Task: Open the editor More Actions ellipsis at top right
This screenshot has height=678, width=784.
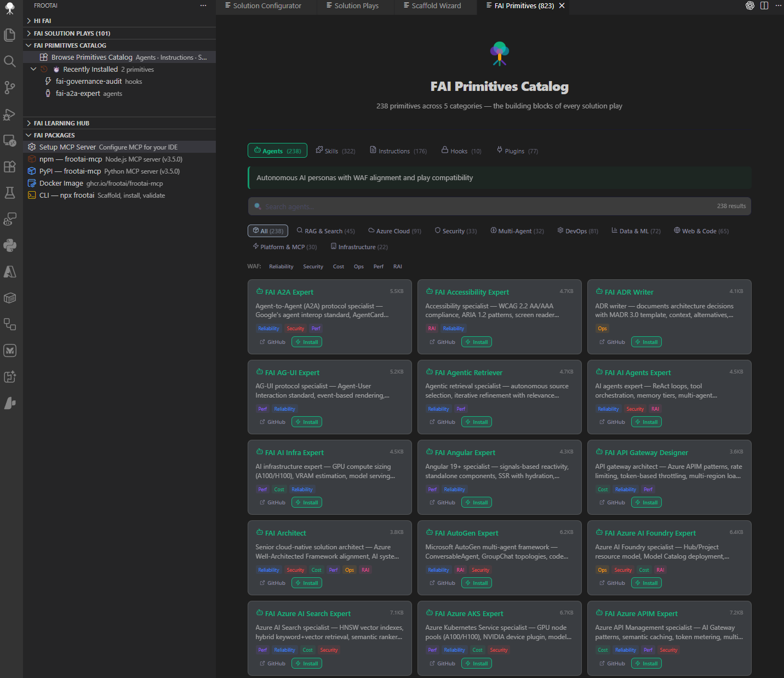Action: click(x=779, y=5)
